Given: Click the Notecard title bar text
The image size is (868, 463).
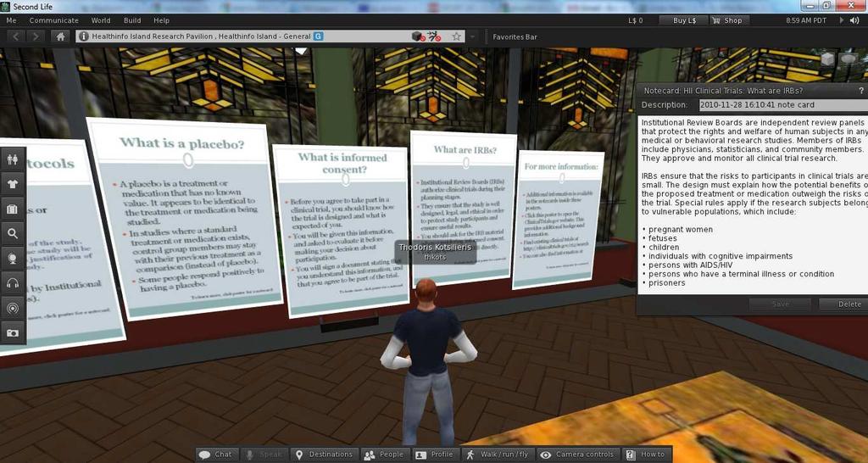Looking at the screenshot, I should point(723,90).
